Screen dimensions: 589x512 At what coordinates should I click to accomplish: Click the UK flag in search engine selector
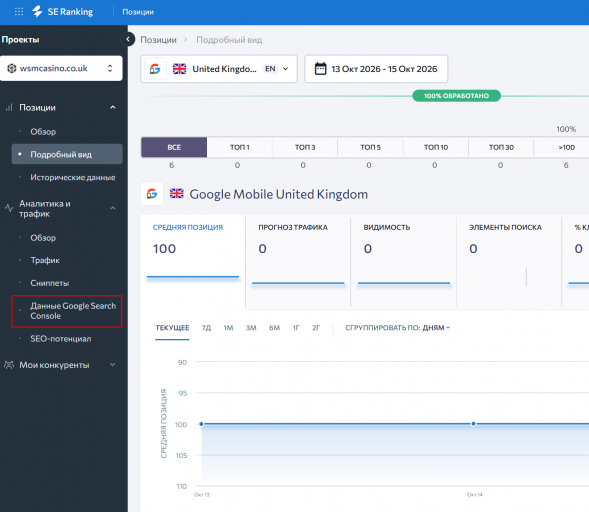(x=179, y=69)
